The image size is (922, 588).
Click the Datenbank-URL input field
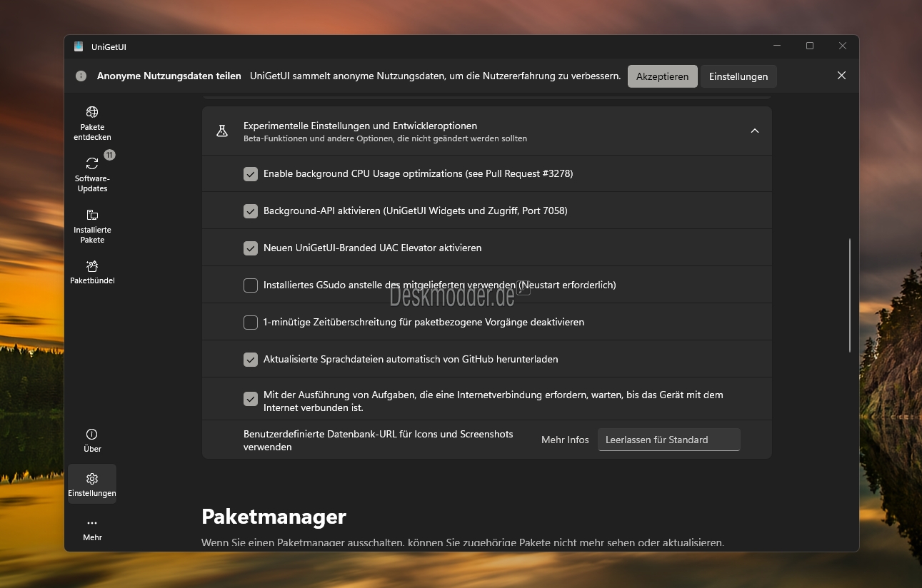point(669,440)
